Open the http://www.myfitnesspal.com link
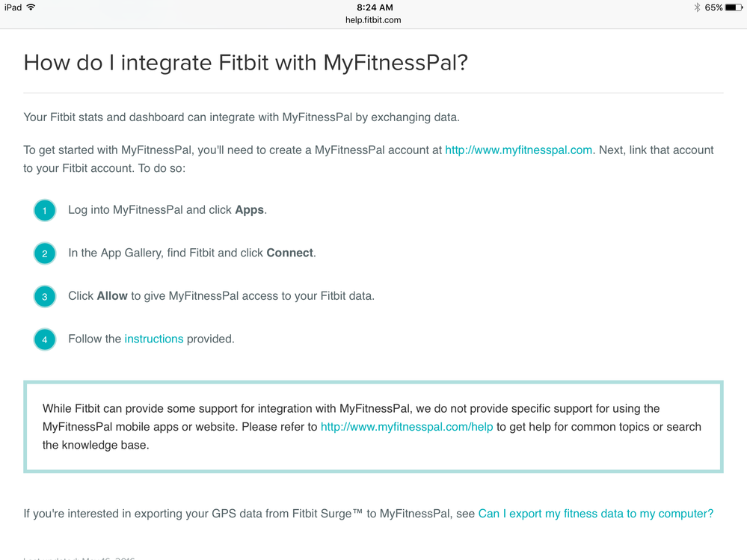 pyautogui.click(x=518, y=150)
